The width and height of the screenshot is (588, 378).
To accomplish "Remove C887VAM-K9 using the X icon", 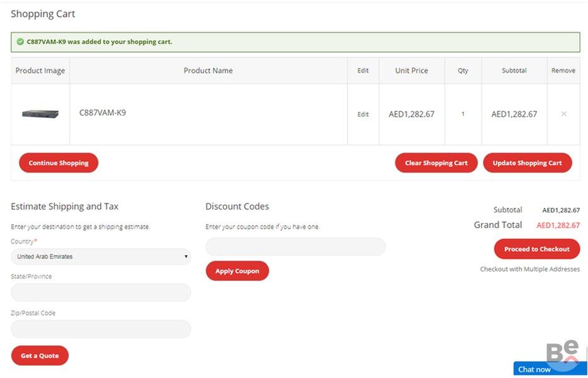I will coord(563,114).
